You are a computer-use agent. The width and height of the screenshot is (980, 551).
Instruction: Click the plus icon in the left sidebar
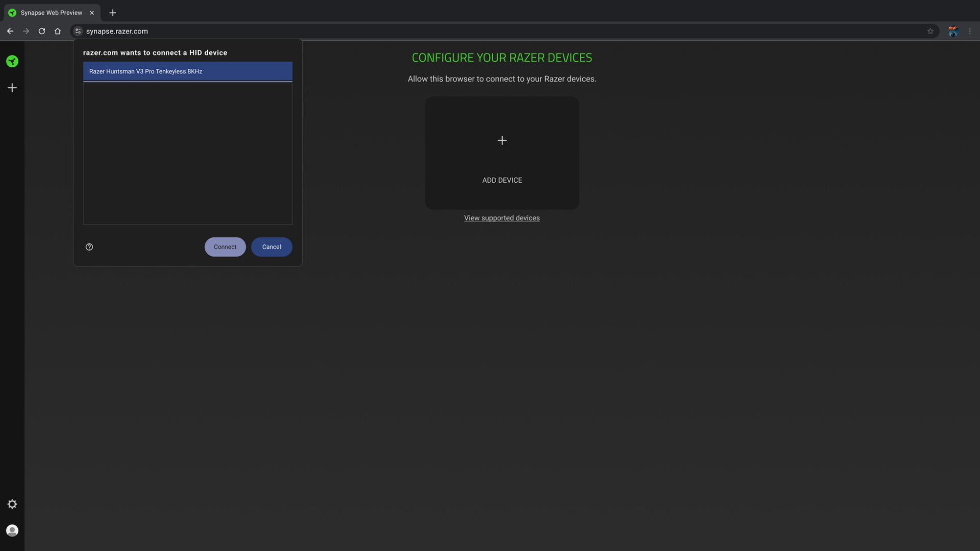12,87
